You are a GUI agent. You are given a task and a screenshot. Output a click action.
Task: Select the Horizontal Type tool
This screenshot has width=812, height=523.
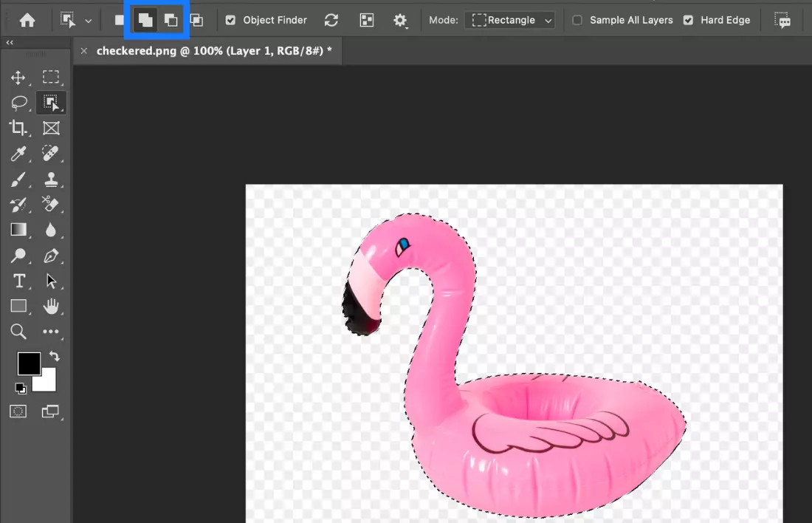[19, 281]
